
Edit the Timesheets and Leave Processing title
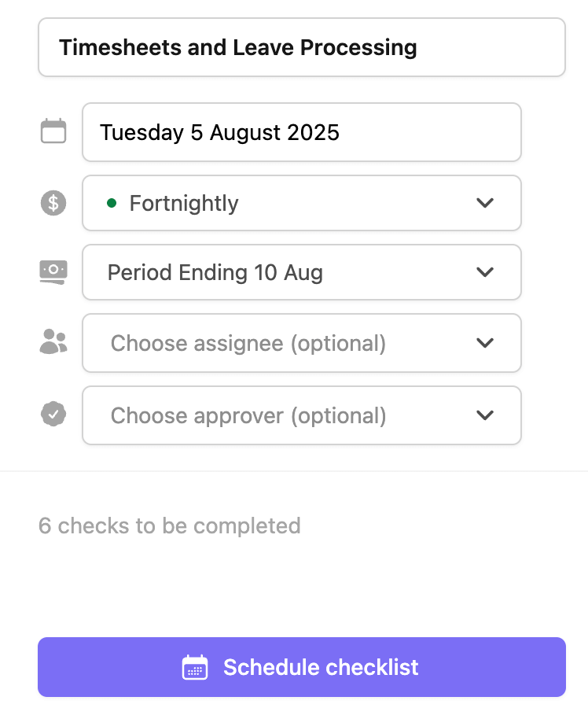tap(238, 47)
